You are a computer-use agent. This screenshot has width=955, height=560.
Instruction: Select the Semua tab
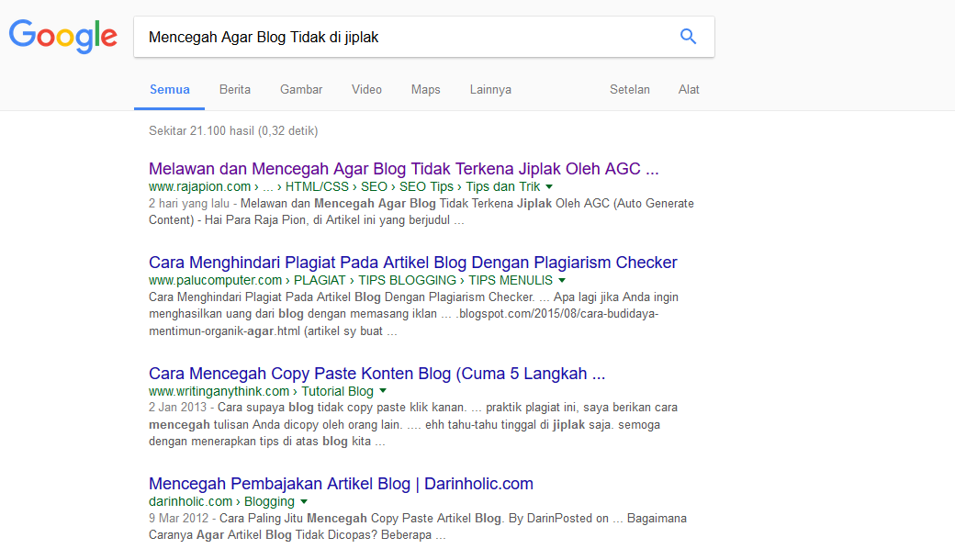169,89
